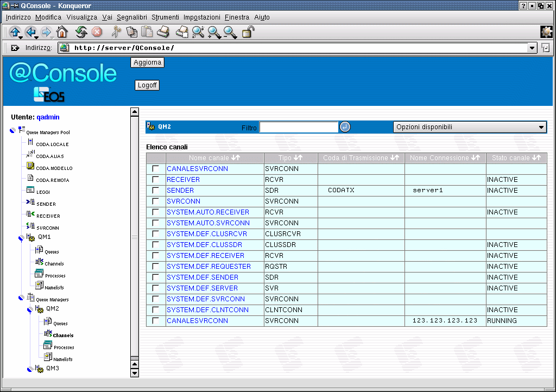Click the scissors Cut icon
Screen dimensions: 556x392
(116, 32)
